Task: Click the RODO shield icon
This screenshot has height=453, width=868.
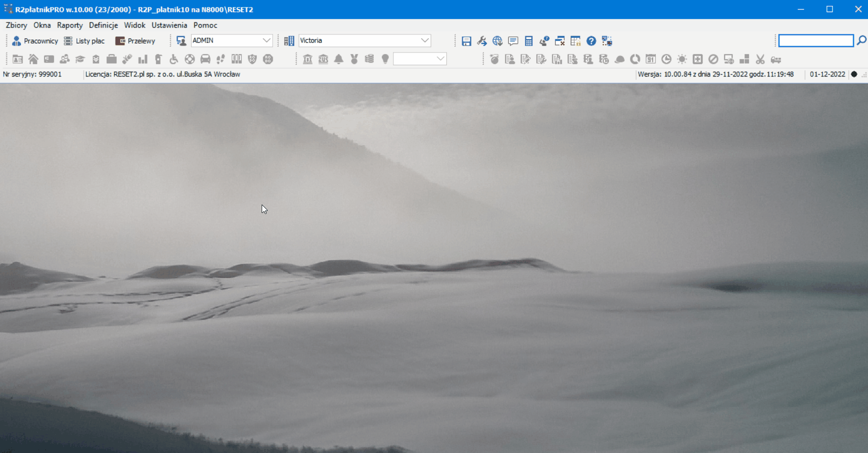Action: tap(252, 59)
